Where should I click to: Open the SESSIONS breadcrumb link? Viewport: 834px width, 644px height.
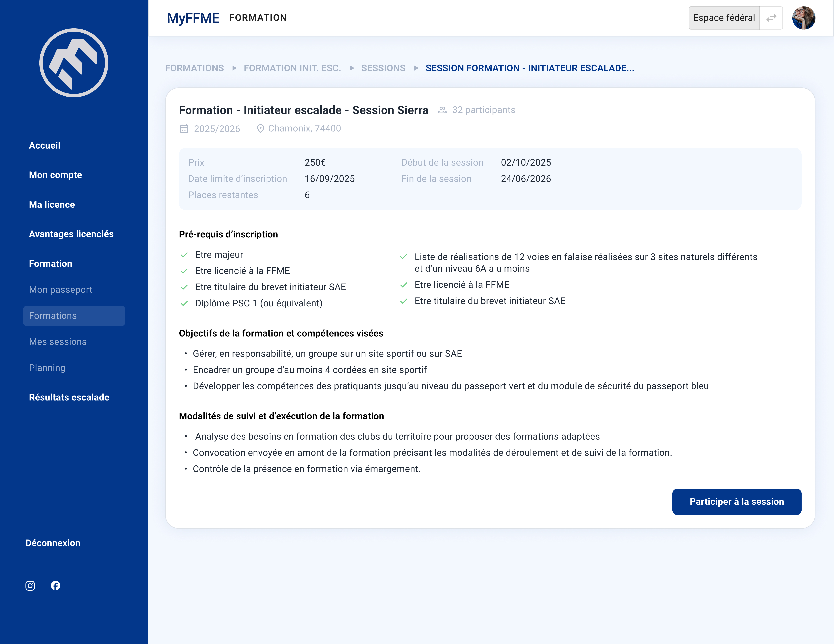(x=383, y=68)
